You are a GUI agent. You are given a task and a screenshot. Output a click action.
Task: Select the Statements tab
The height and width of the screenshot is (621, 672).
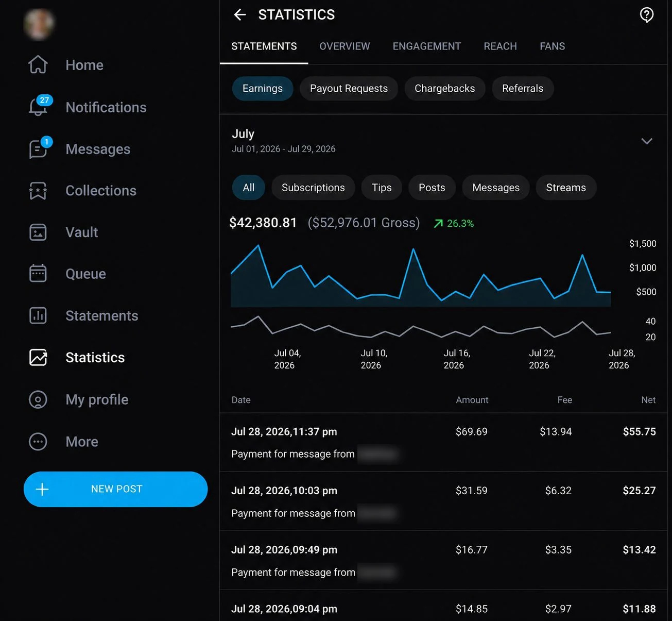coord(264,46)
